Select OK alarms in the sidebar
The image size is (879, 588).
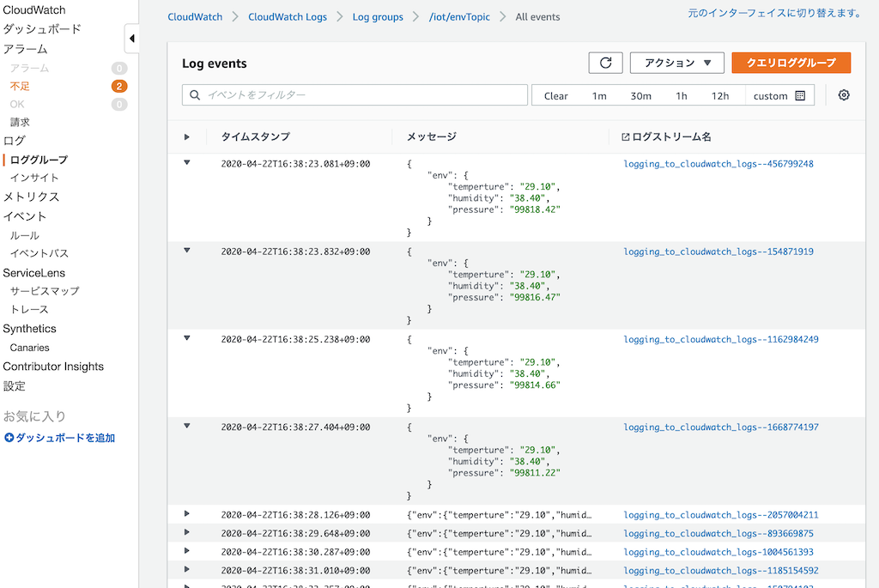[17, 104]
